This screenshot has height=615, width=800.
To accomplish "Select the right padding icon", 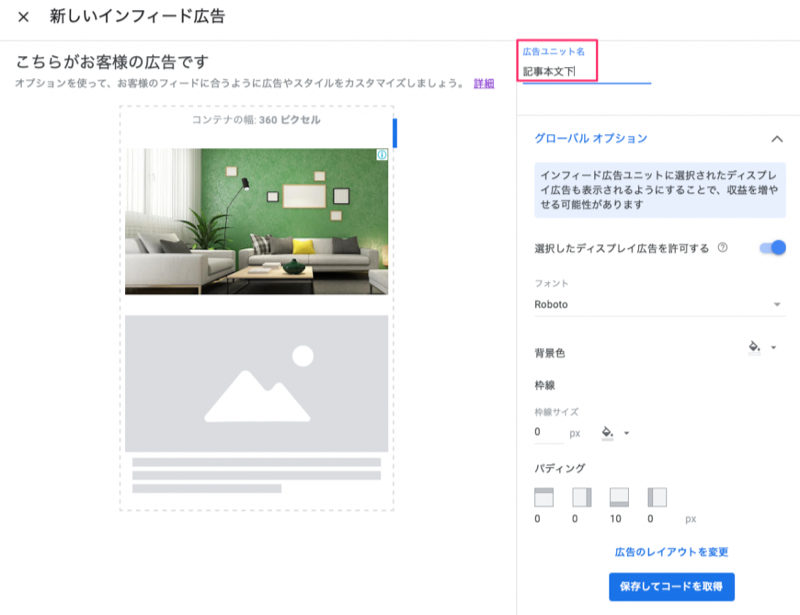I will pos(582,497).
